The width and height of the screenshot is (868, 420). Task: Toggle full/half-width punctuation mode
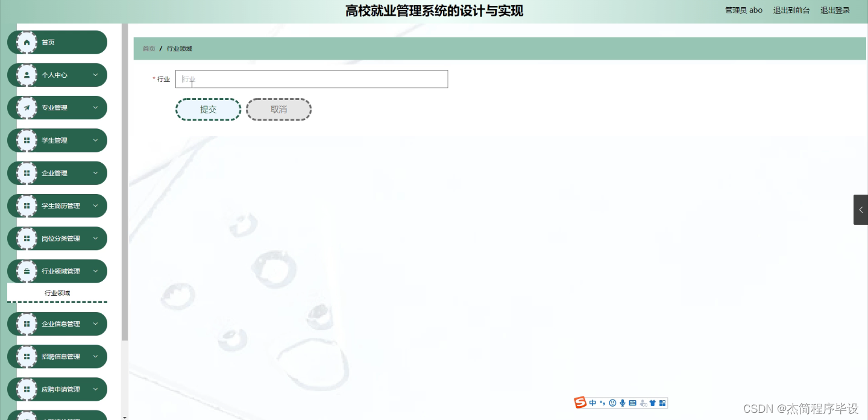pos(602,403)
